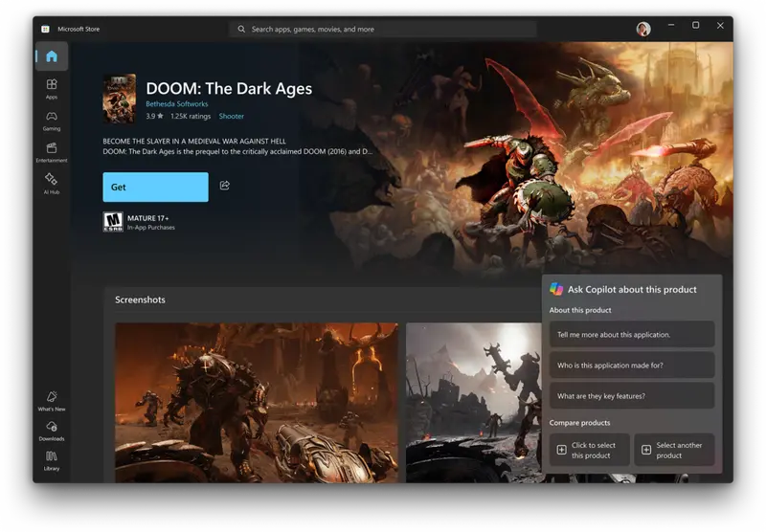This screenshot has width=766, height=532.
Task: Ask 'Tell me more about this application'
Action: pyautogui.click(x=632, y=334)
